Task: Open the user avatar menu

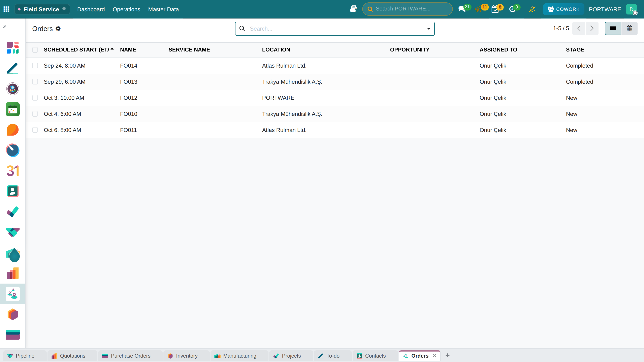Action: [x=632, y=9]
